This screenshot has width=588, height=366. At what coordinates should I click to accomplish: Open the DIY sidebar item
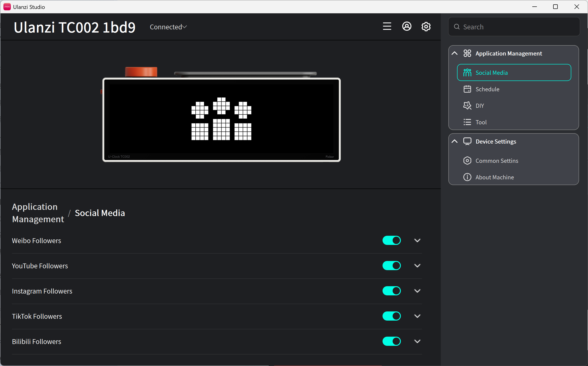514,105
